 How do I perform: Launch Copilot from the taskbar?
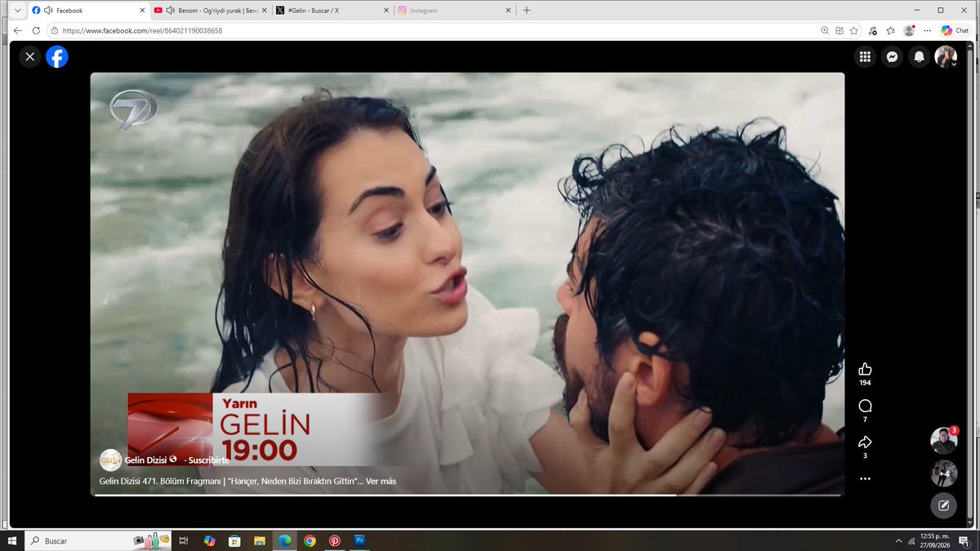pyautogui.click(x=209, y=540)
